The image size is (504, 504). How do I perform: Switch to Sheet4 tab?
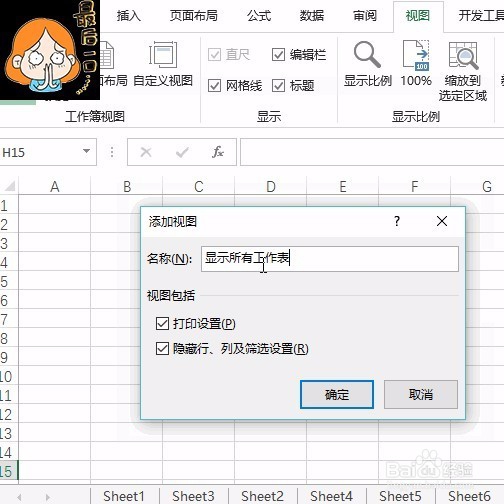pos(331,496)
